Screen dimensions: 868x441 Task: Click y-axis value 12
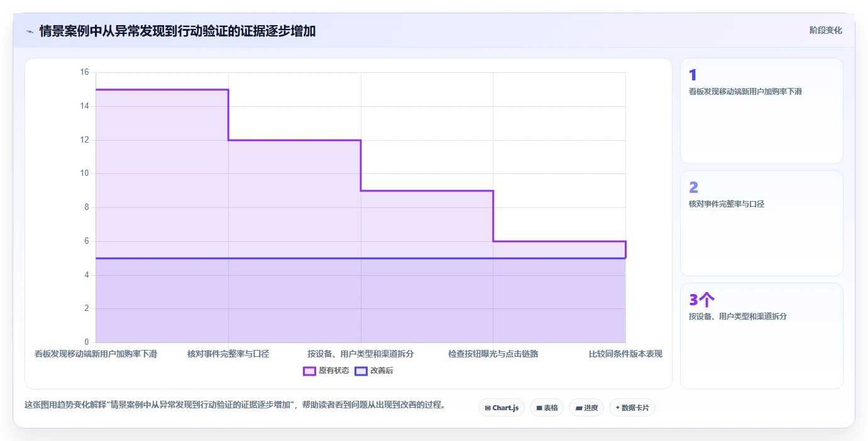click(x=84, y=140)
